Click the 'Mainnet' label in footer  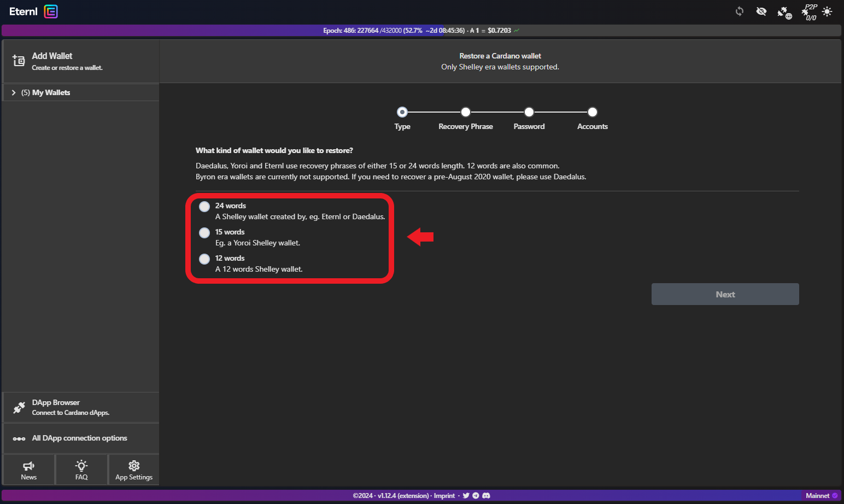pos(818,496)
